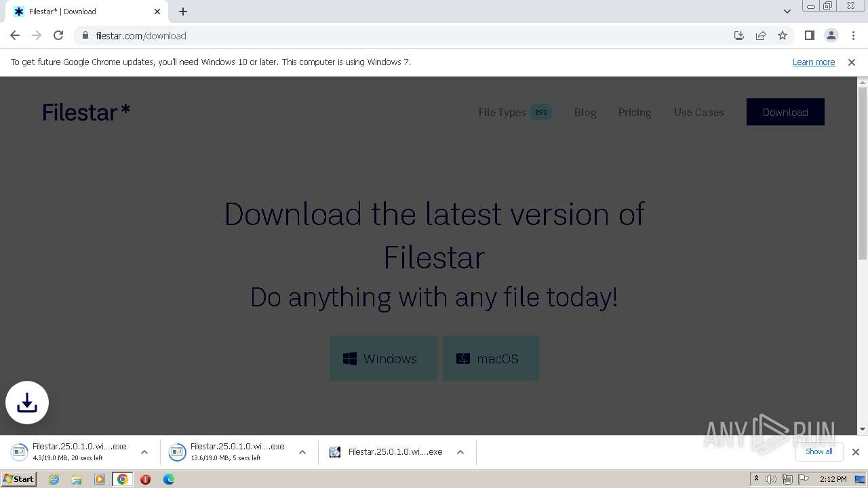
Task: Close the Filestar Download tab
Action: 157,12
